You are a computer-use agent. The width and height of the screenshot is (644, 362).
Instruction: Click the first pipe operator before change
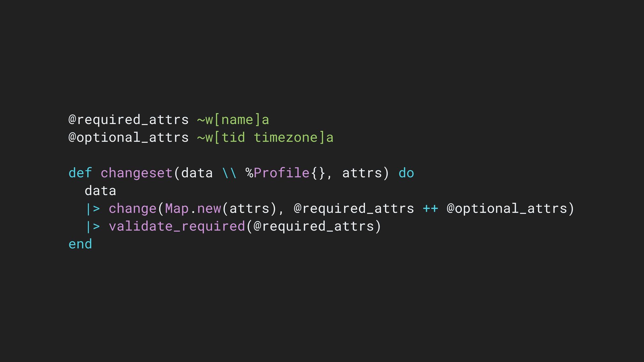click(93, 208)
